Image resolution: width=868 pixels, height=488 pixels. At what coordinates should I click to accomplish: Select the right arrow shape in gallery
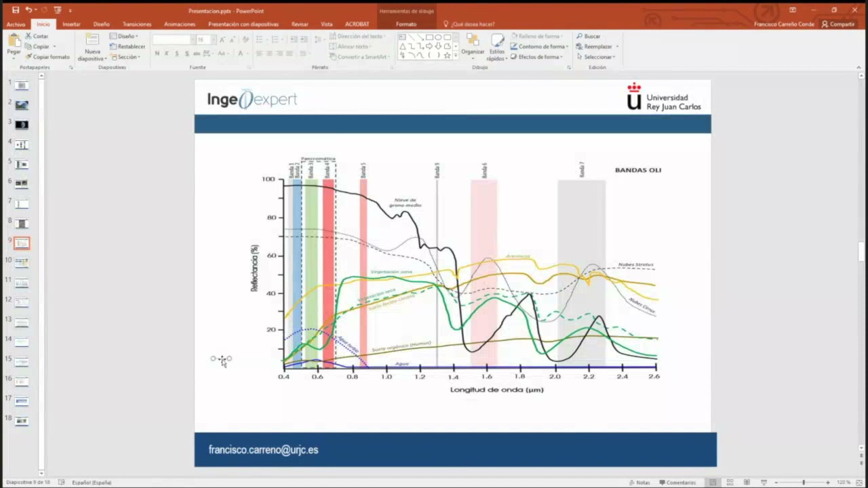[429, 46]
